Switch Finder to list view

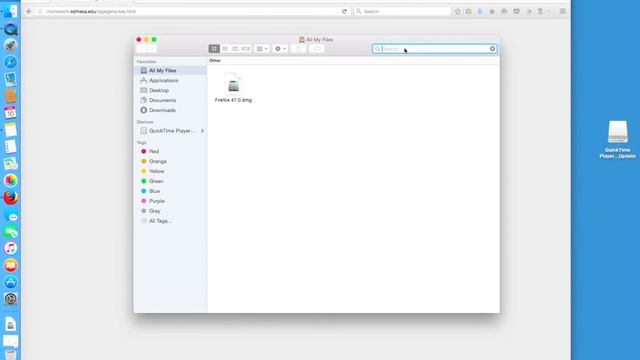pos(225,49)
